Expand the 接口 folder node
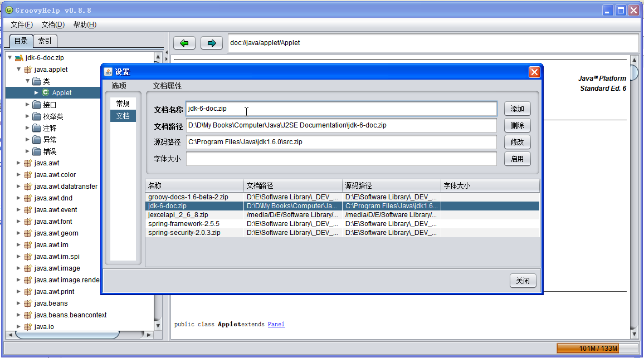 click(x=27, y=104)
